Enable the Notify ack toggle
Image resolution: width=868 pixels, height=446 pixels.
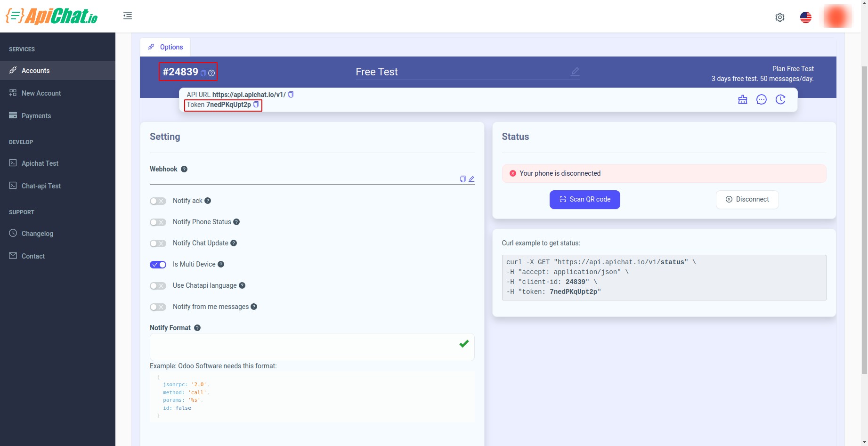(x=158, y=201)
